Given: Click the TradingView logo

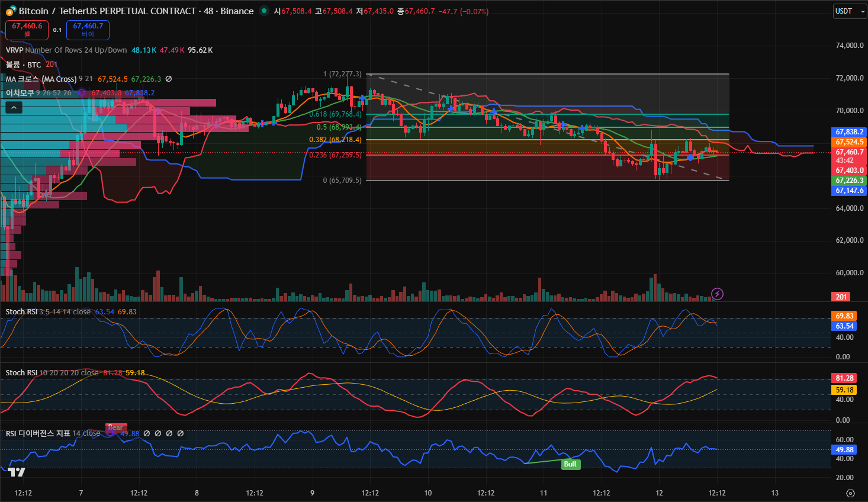Looking at the screenshot, I should (x=17, y=472).
